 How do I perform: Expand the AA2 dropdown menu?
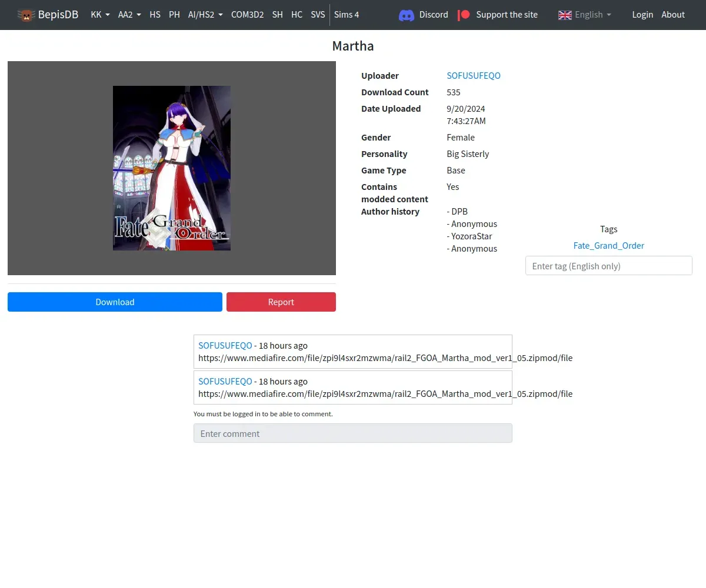129,15
